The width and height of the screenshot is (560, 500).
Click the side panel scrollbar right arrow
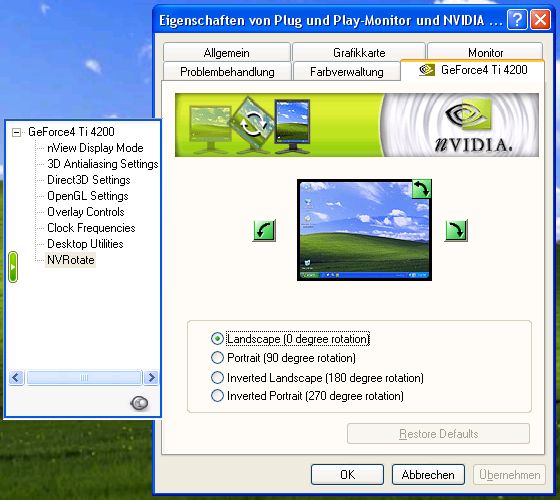151,378
